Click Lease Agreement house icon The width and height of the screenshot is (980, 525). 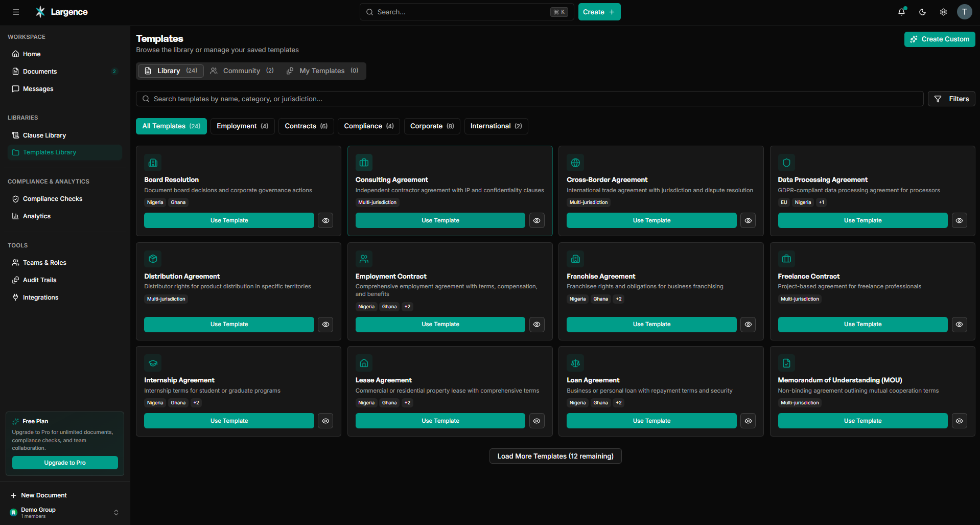point(364,363)
